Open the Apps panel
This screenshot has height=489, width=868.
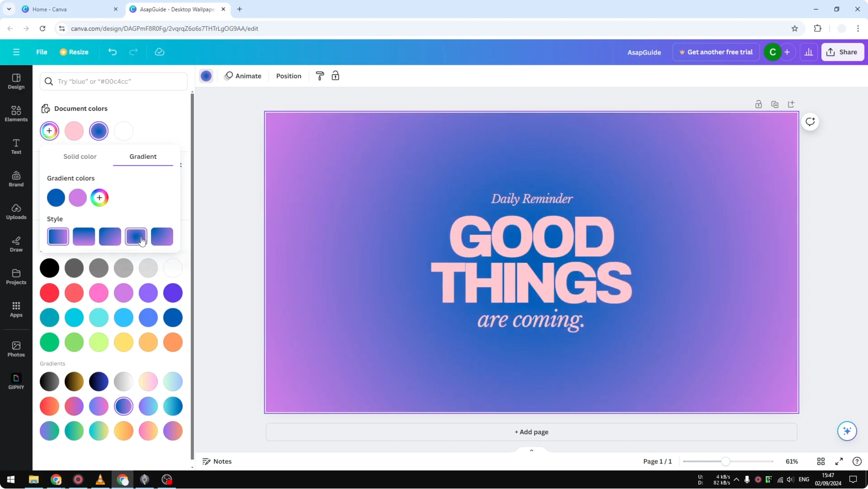[x=16, y=309]
